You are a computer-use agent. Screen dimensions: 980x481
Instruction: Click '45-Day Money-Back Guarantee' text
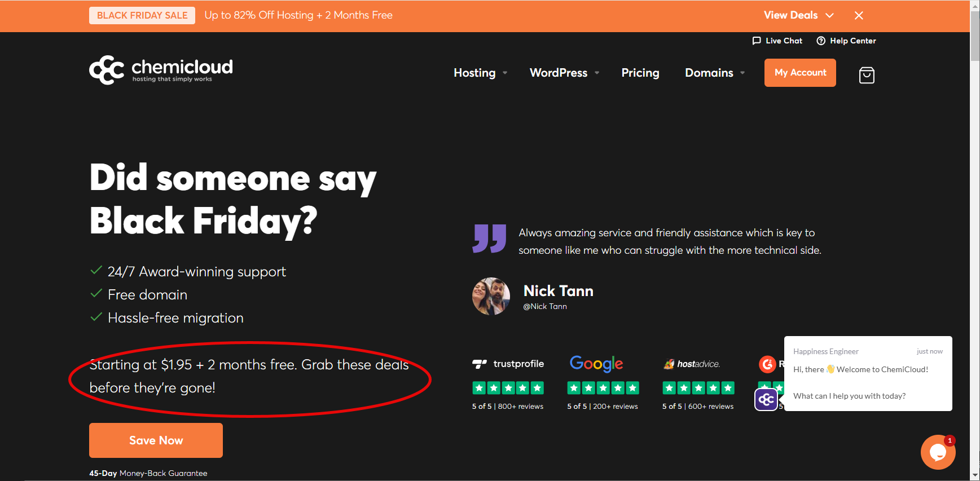148,473
